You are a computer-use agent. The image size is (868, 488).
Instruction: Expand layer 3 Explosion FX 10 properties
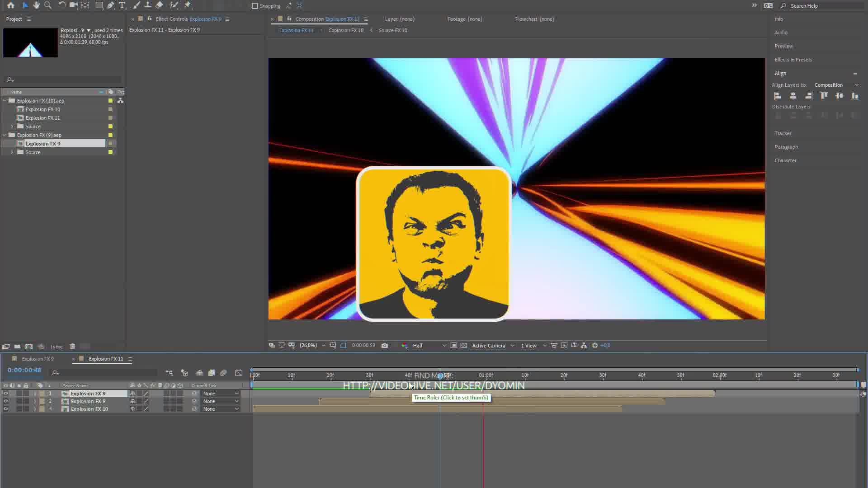point(35,409)
